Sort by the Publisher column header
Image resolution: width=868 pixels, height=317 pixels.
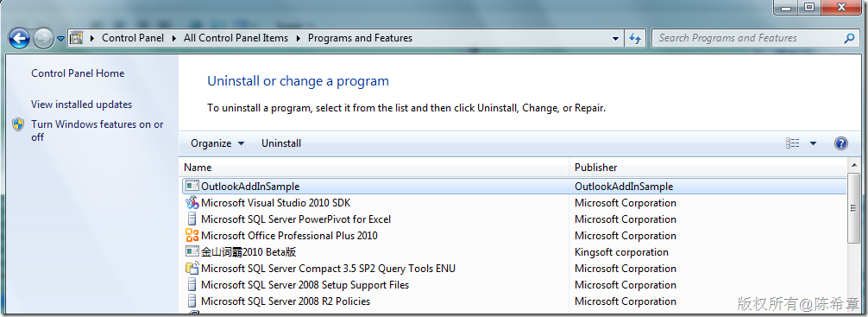coord(708,168)
